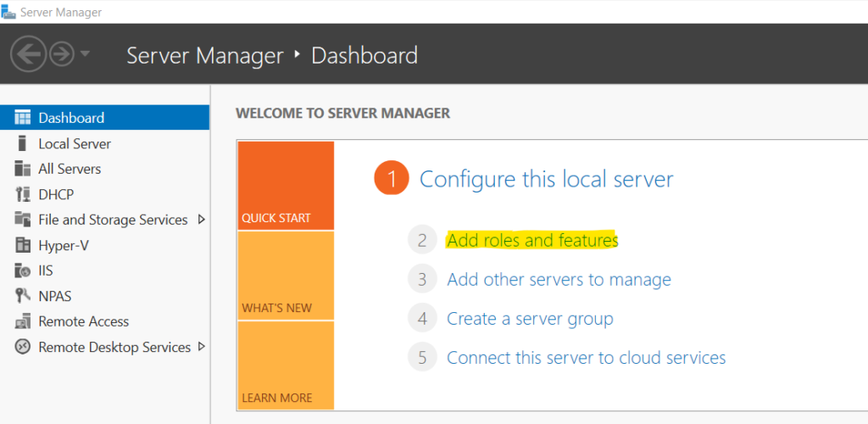Image resolution: width=868 pixels, height=424 pixels.
Task: Click the Back navigation arrow
Action: tap(28, 53)
